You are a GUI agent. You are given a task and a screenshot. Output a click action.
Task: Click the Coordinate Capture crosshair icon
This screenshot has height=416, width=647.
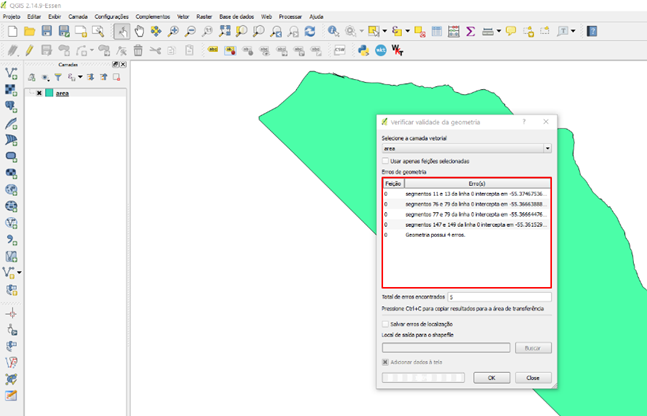[11, 314]
